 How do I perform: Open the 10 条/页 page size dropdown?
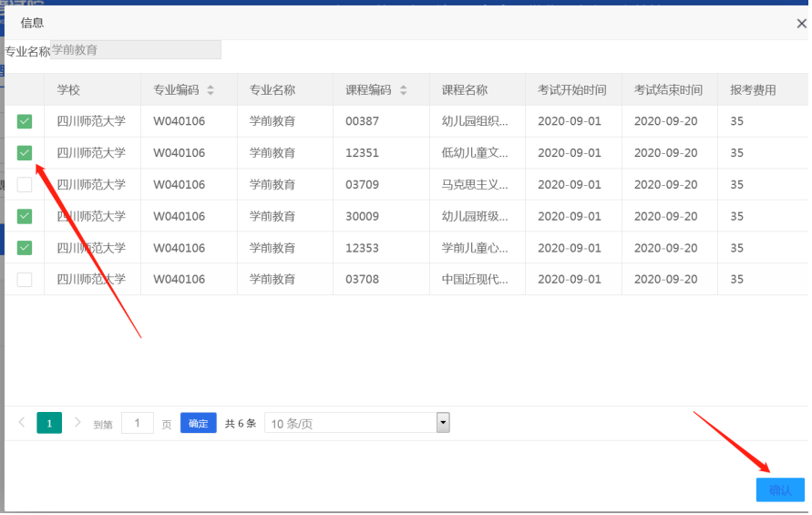[x=357, y=423]
